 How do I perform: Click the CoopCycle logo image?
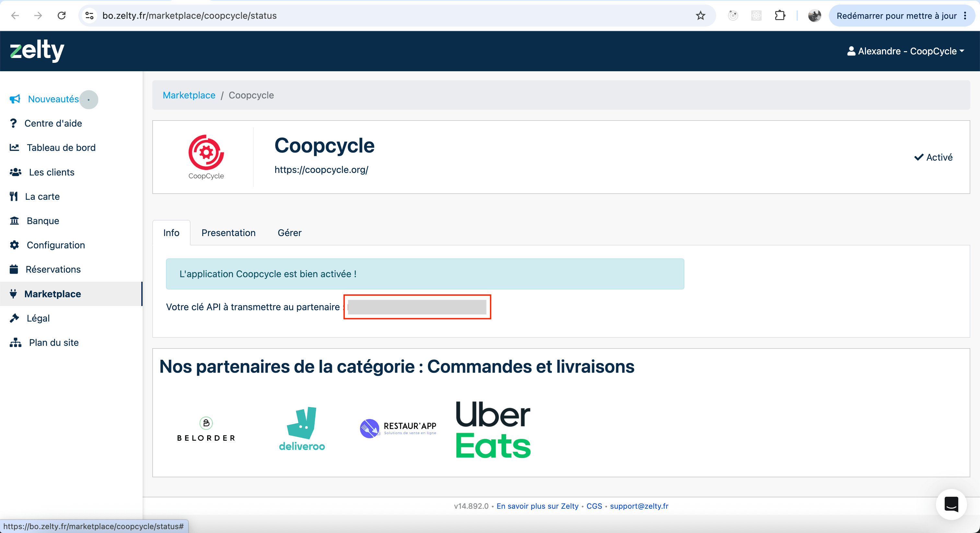[206, 157]
